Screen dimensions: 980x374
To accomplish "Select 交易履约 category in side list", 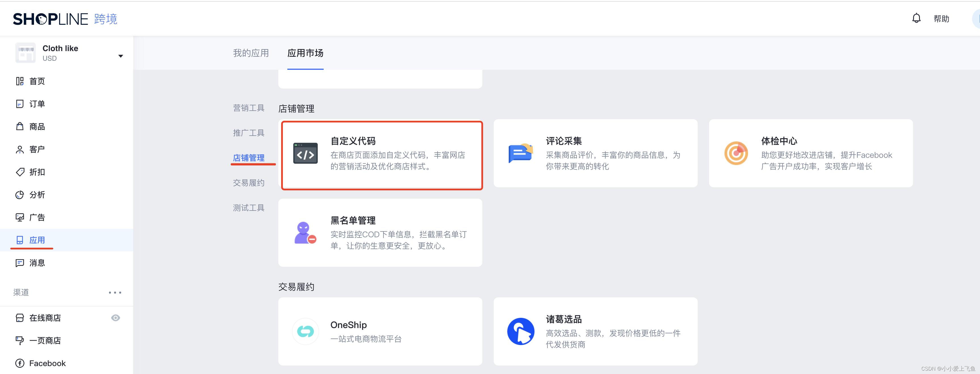I will coord(249,183).
